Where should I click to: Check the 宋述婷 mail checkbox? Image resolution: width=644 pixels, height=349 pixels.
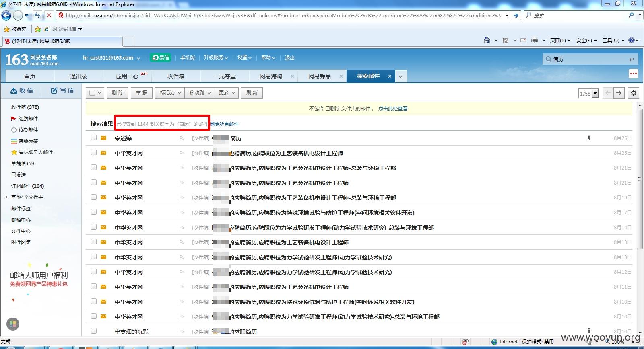point(94,138)
